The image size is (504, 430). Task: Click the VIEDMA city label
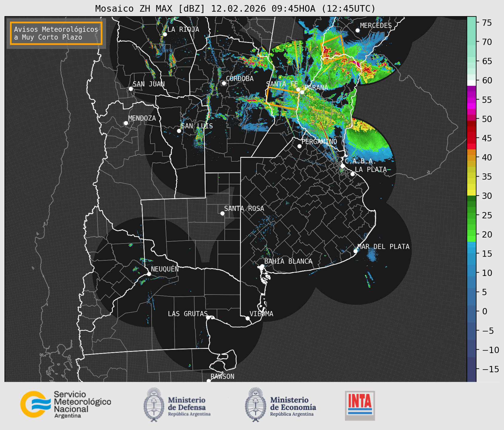(261, 314)
